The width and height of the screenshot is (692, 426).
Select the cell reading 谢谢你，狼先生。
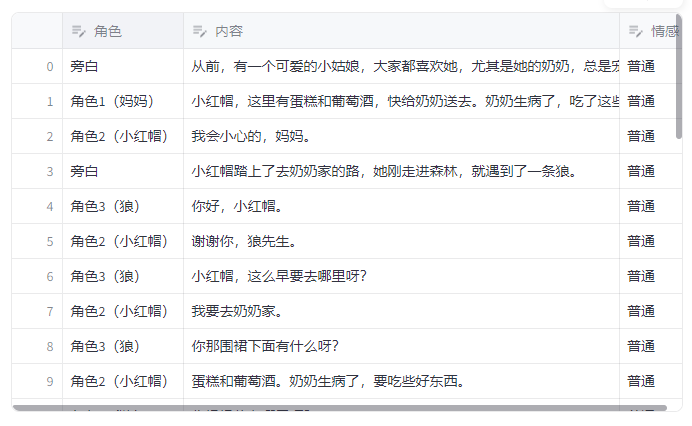(x=244, y=241)
